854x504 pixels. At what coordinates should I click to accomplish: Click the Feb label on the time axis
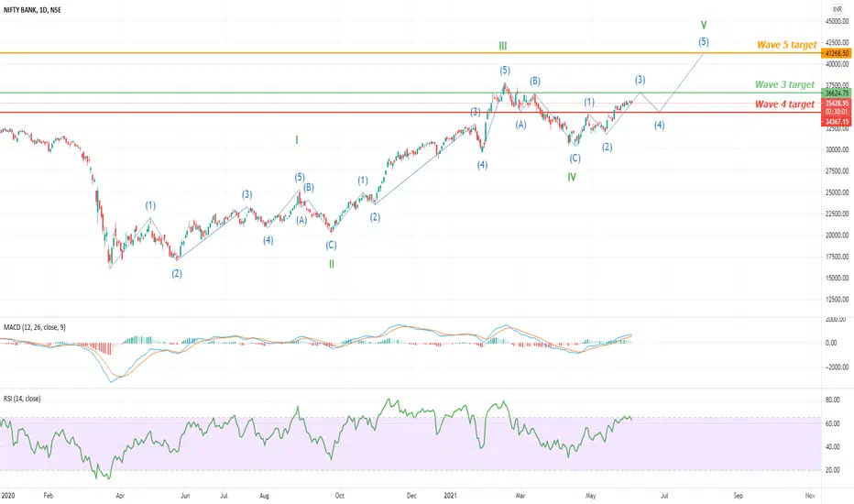click(48, 496)
